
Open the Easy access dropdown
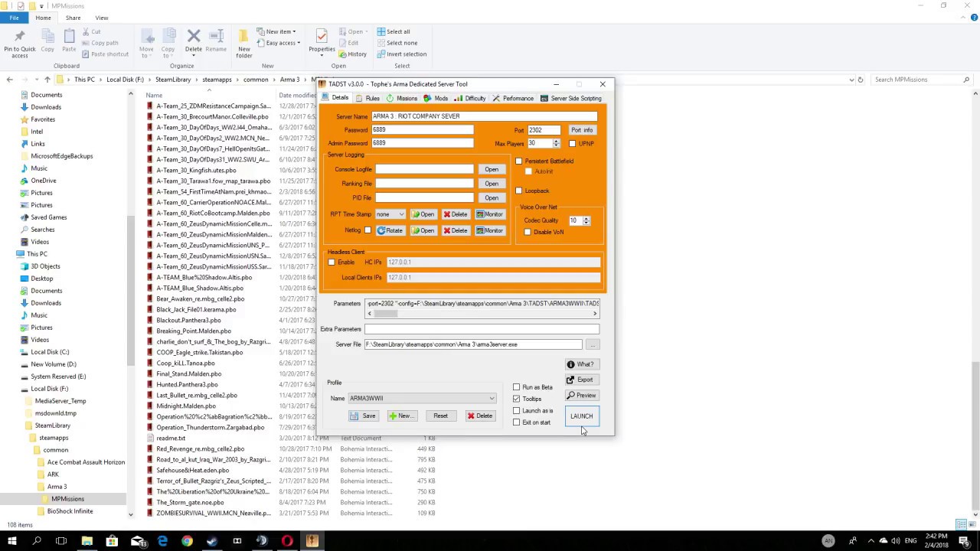[279, 43]
